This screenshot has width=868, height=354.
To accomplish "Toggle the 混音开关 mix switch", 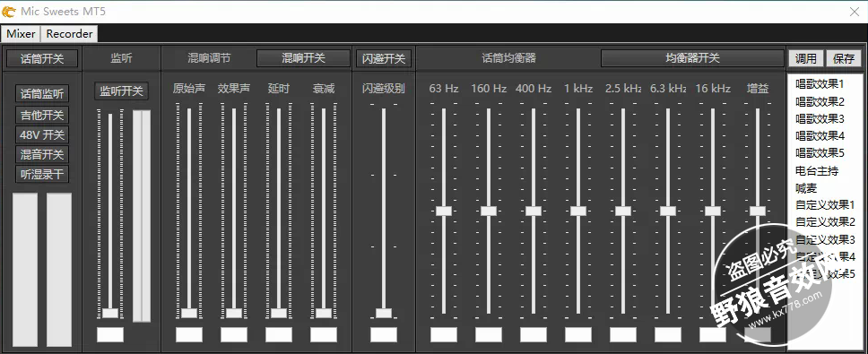I will coord(42,154).
